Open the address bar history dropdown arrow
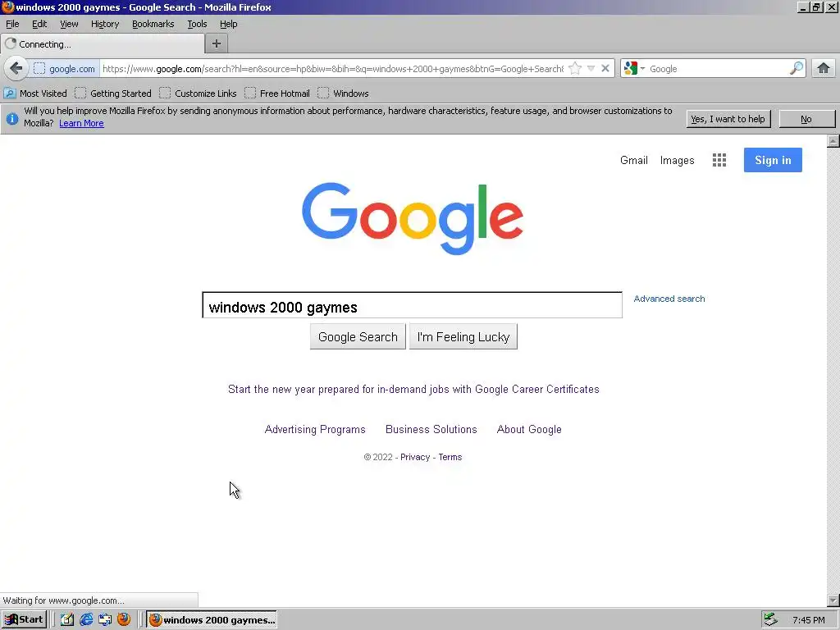This screenshot has height=630, width=840. (591, 69)
